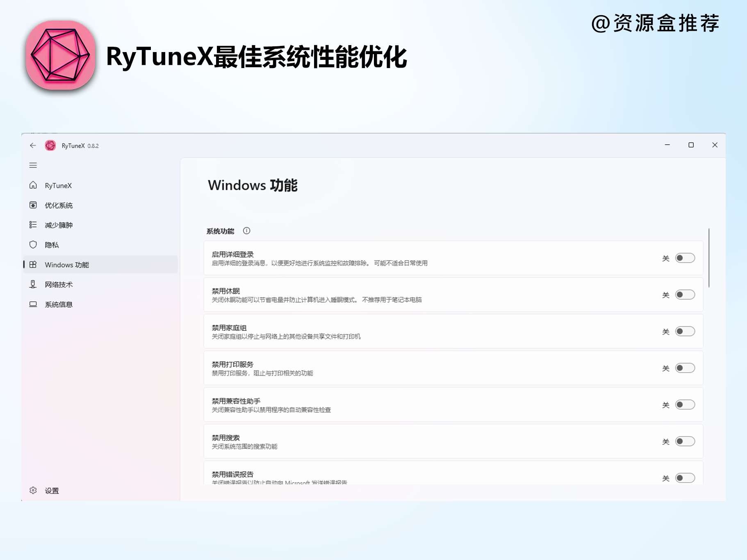Open the RyTuneX home page

(x=100, y=185)
